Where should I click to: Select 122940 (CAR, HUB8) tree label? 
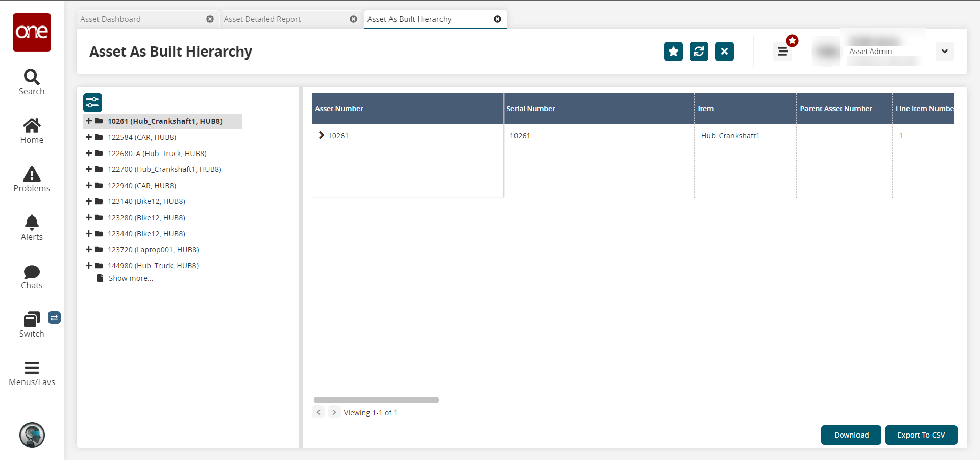click(x=142, y=186)
